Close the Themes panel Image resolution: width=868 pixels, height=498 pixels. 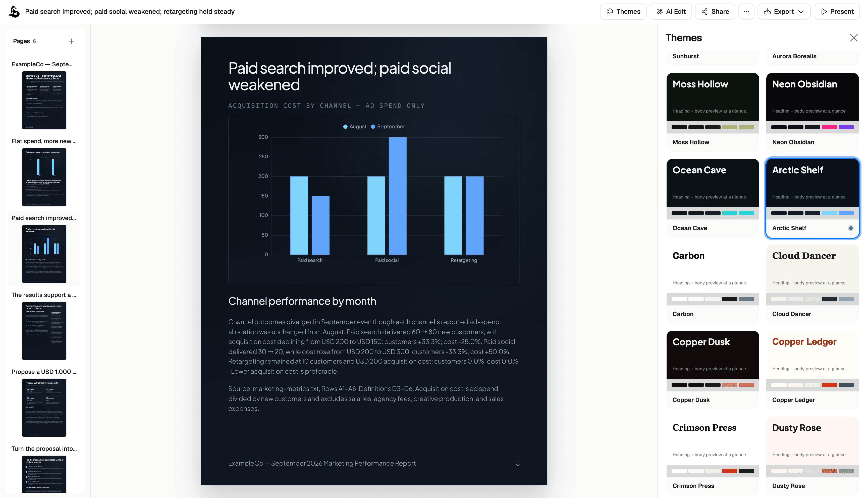854,38
